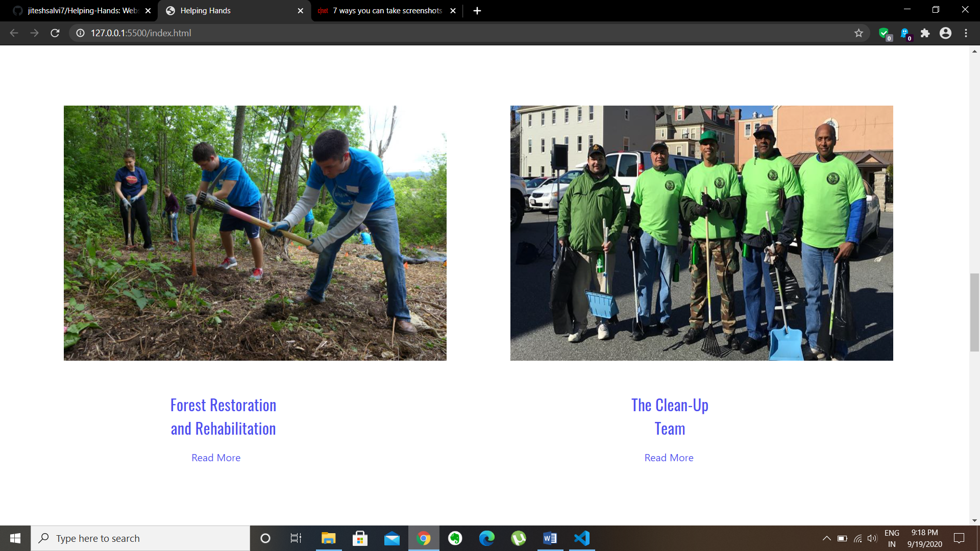This screenshot has height=551, width=980.
Task: Close the Helping Hands tab
Action: coord(300,11)
